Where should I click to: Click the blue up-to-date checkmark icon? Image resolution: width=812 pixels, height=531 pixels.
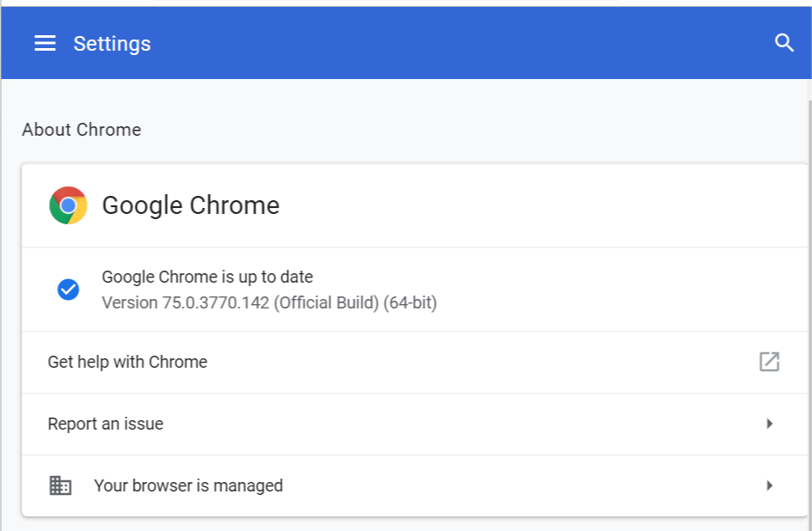[68, 290]
